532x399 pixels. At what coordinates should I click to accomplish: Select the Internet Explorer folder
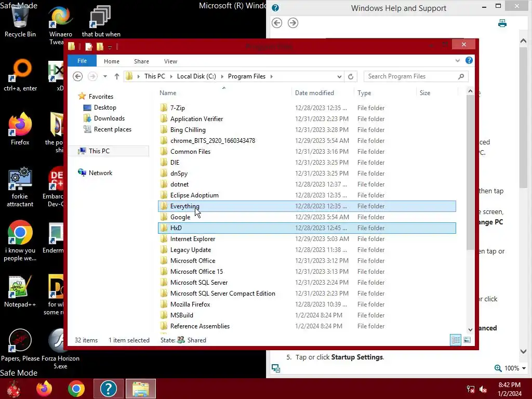coord(307,239)
